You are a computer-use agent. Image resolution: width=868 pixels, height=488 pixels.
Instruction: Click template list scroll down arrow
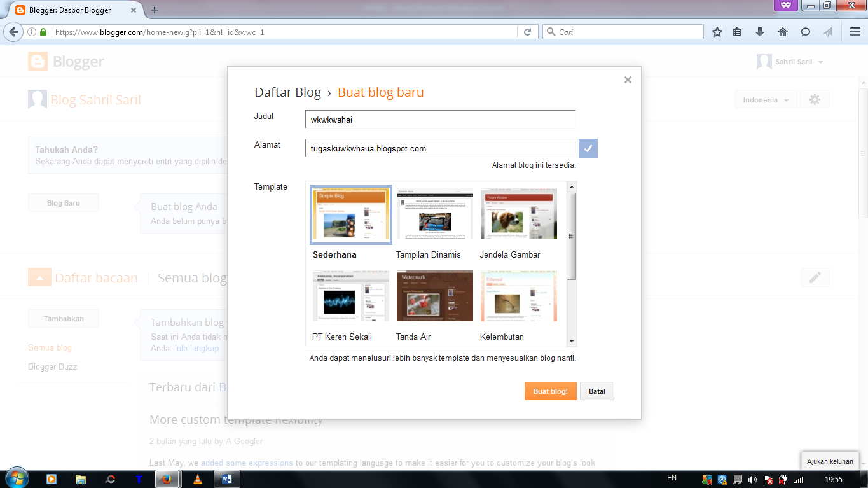[x=572, y=342]
